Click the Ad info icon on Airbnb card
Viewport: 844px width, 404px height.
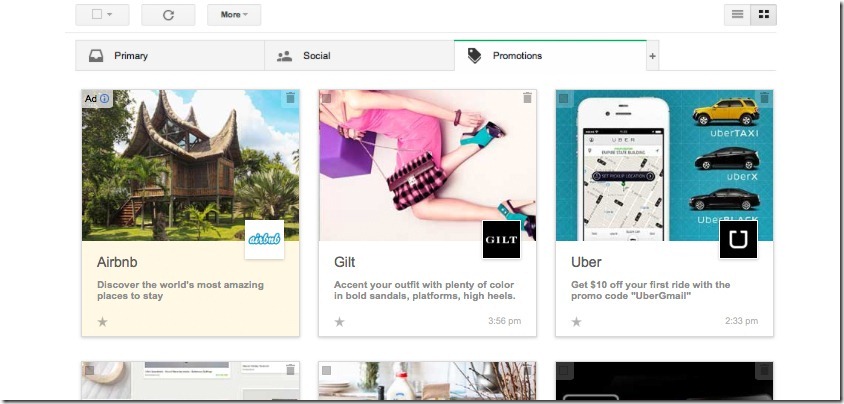pyautogui.click(x=104, y=98)
